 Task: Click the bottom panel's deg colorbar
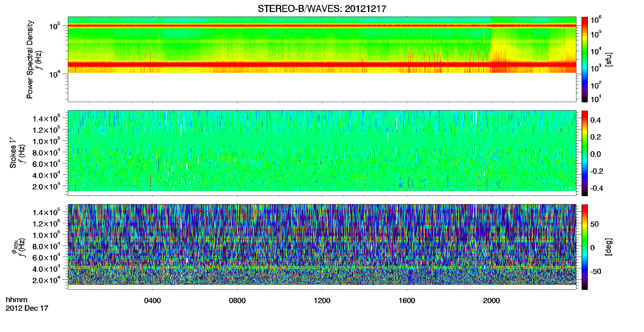coord(585,247)
